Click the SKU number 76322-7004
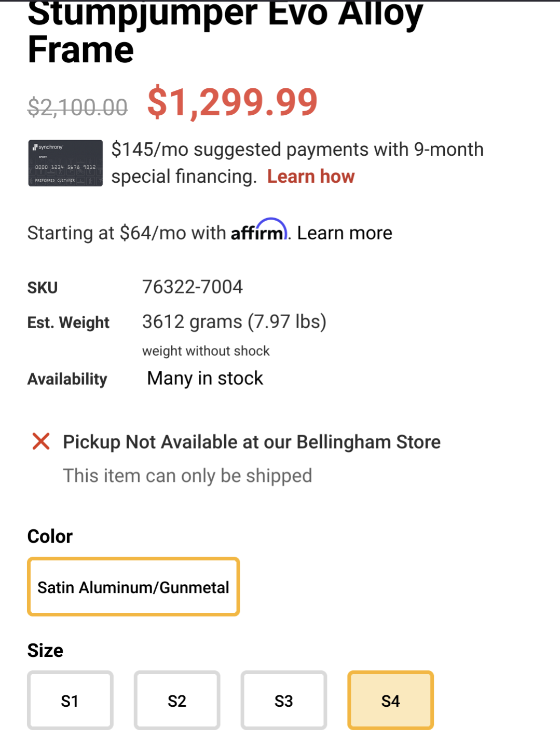Screen dimensions: 560x740 click(x=193, y=287)
